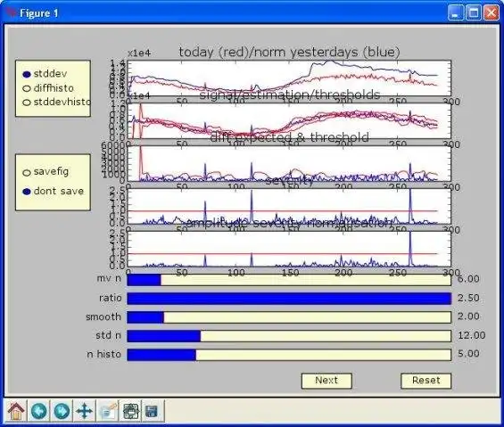Click the Next button
Viewport: 504px width, 427px height.
(x=326, y=381)
